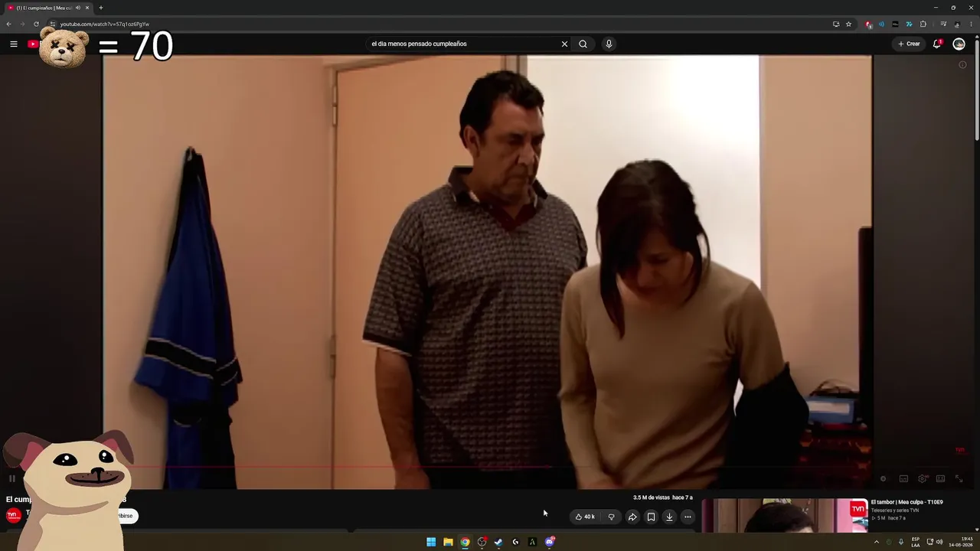Open the Chrome extensions puzzle icon
The image size is (980, 551).
pos(923,24)
